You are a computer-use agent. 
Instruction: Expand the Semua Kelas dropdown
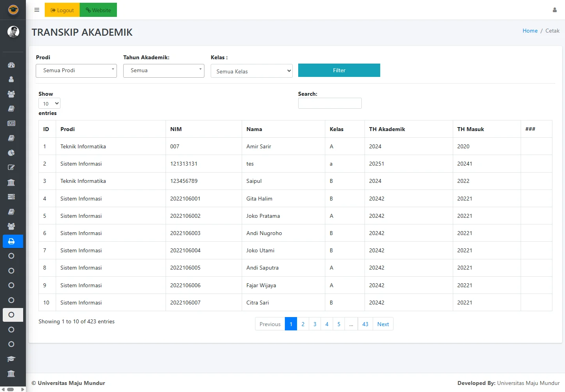252,71
